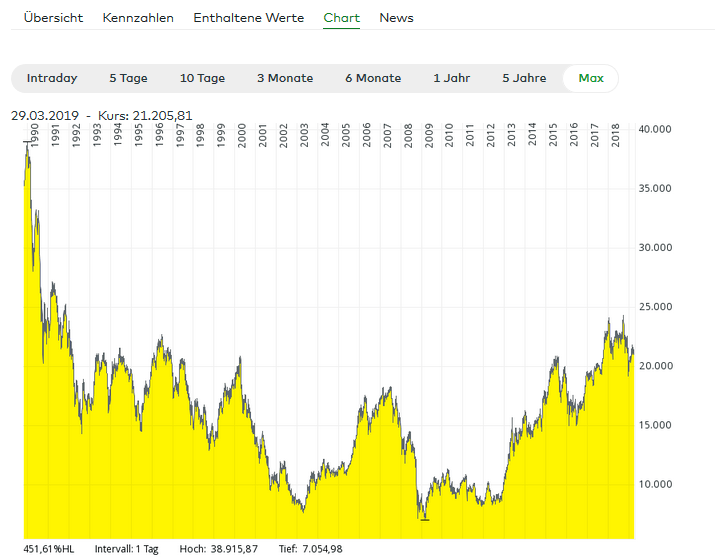Image resolution: width=715 pixels, height=560 pixels.
Task: Set chart range to 5 Tage
Action: tap(129, 78)
